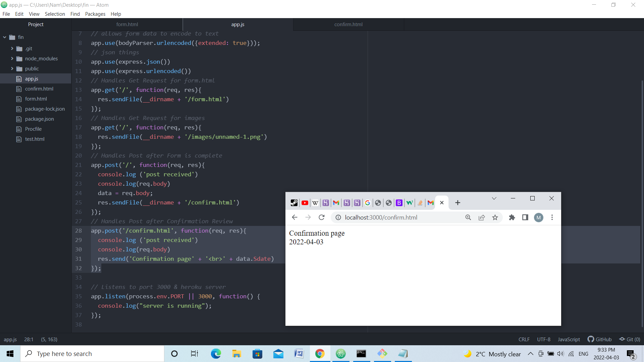Switch to the W3Schools browser tab
Viewport: 644px width, 362px height.
click(x=410, y=203)
